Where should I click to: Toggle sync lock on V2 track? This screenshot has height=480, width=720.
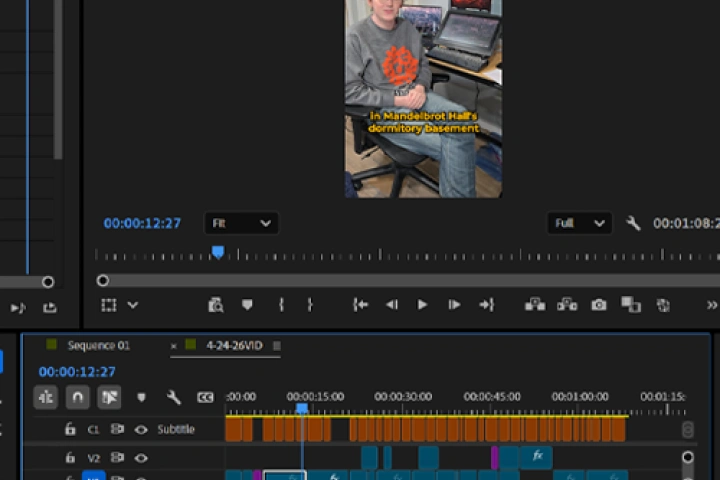tap(117, 457)
